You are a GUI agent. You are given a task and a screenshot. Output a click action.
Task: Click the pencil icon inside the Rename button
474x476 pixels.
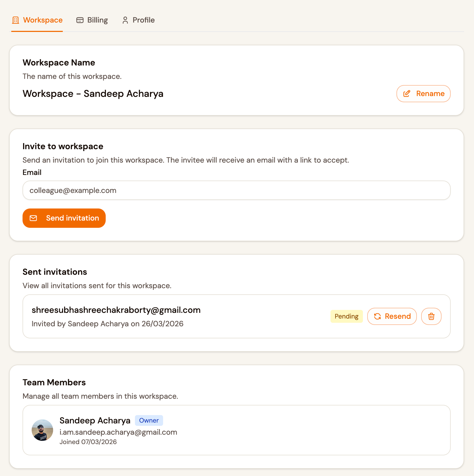(407, 94)
